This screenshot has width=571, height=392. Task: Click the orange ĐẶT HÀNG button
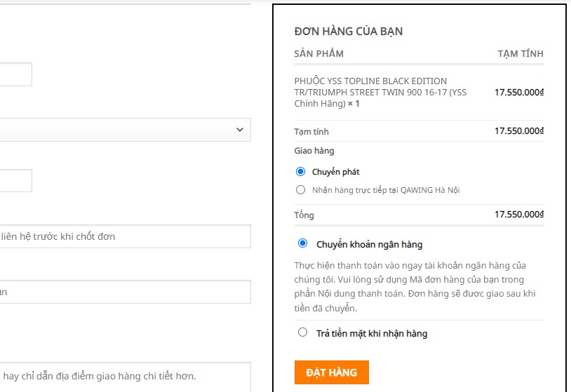[331, 372]
